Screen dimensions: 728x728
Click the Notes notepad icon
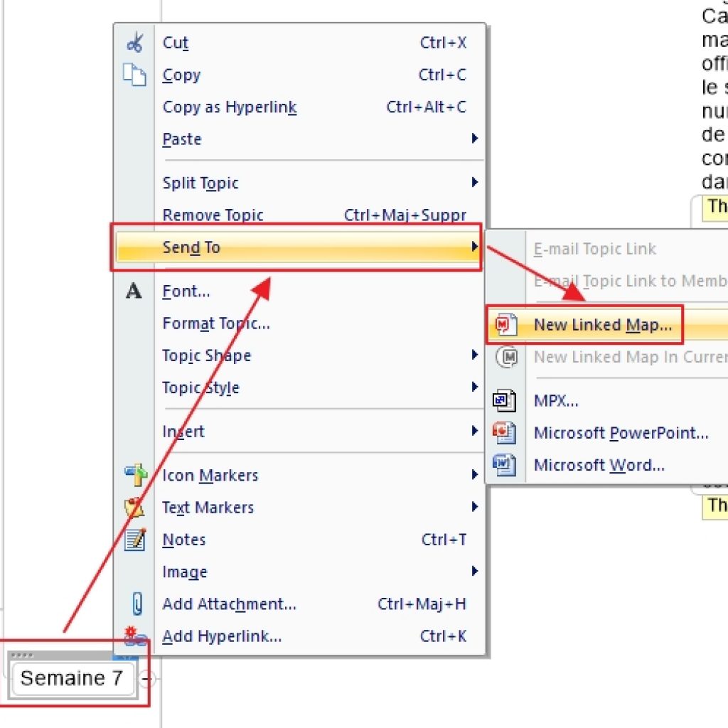click(x=134, y=540)
